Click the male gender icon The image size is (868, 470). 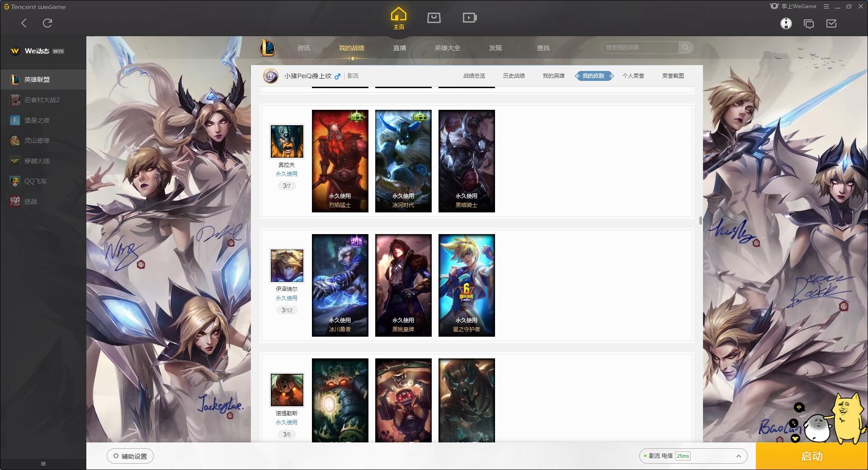coord(337,76)
